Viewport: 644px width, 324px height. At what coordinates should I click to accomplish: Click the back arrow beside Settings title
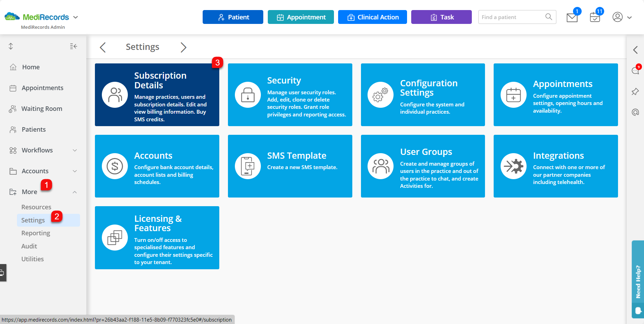click(x=103, y=47)
